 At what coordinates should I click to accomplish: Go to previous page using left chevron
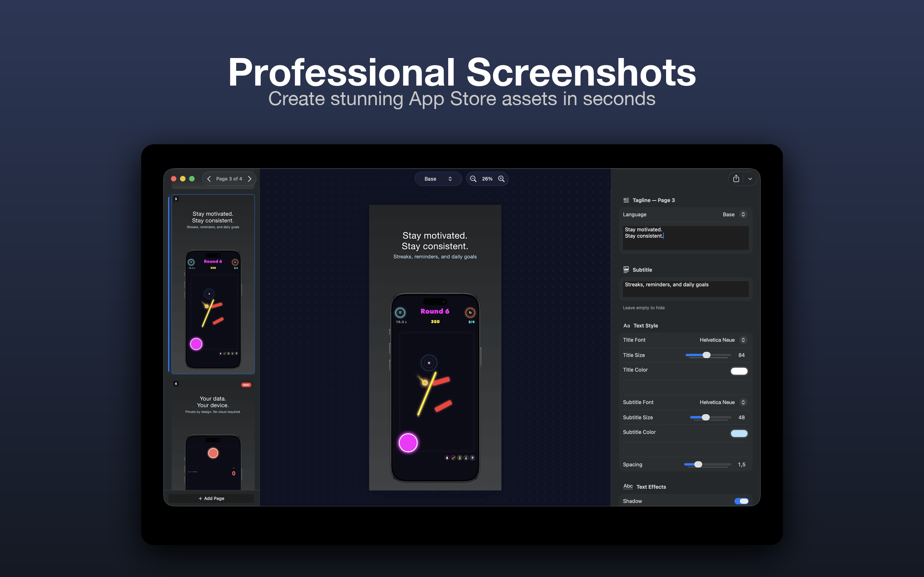[x=209, y=179]
